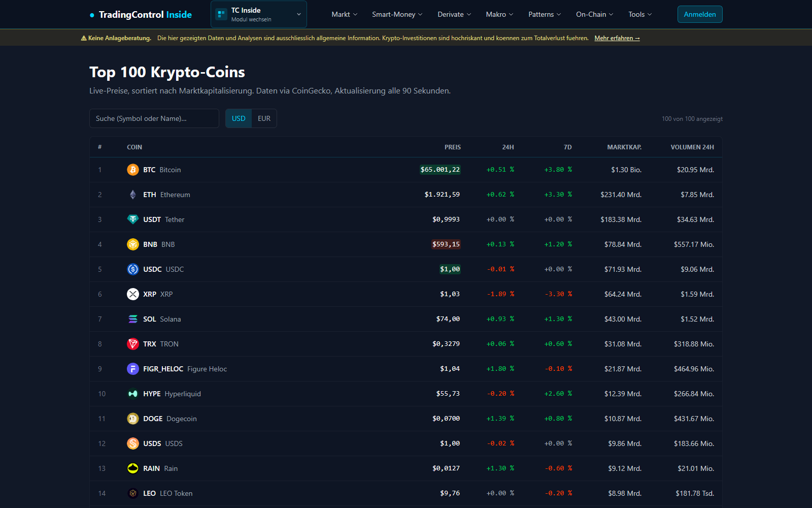
Task: Click the '100 von 100 angezeigt' counter
Action: click(692, 119)
